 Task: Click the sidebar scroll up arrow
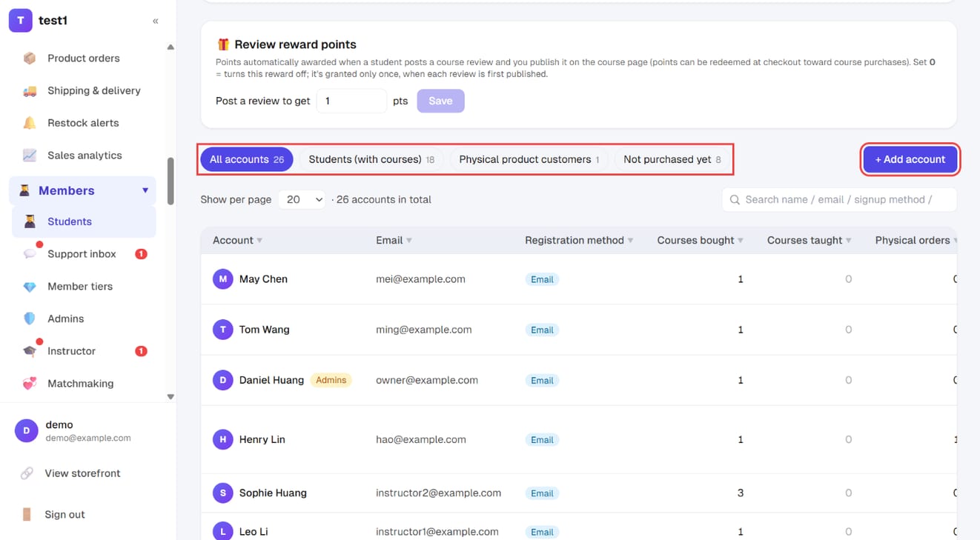tap(170, 47)
